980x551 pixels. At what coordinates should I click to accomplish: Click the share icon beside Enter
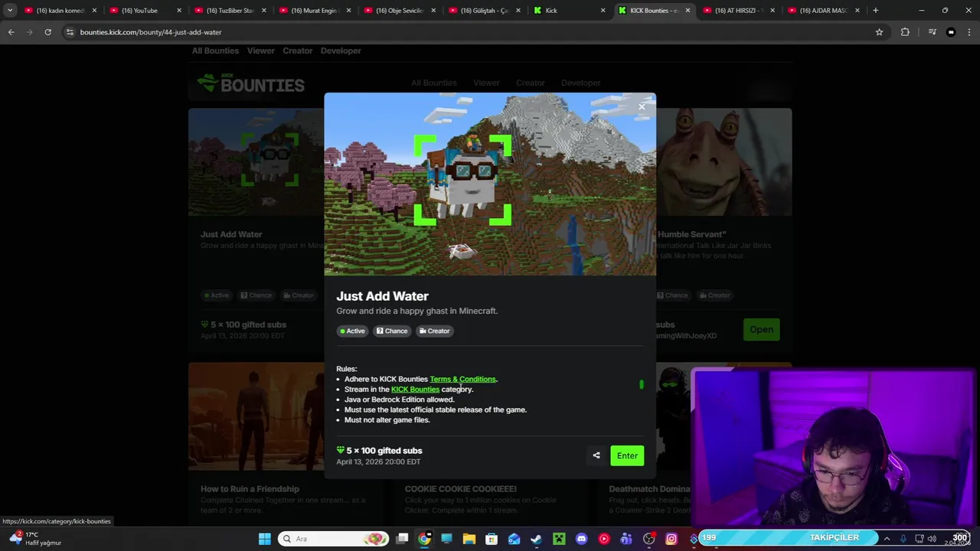click(596, 455)
